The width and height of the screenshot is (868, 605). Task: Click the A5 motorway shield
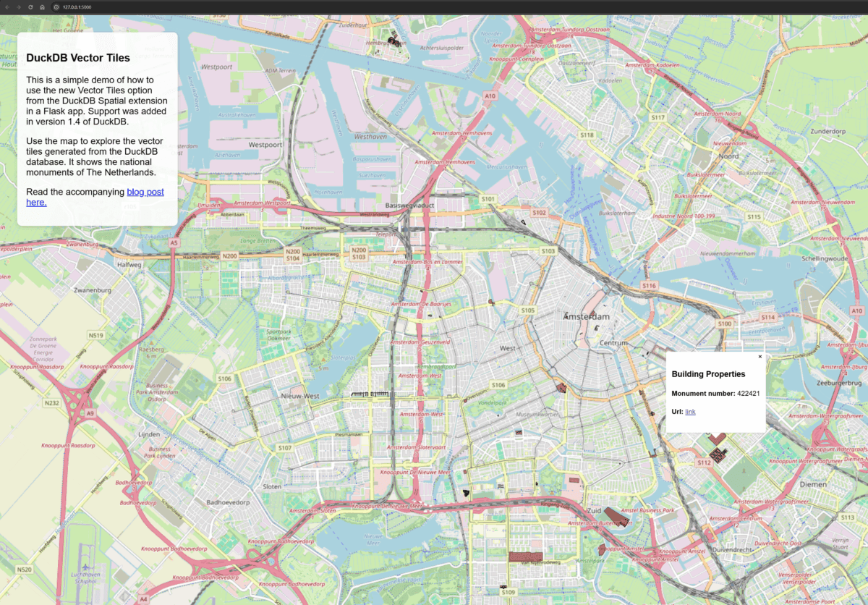(x=174, y=243)
